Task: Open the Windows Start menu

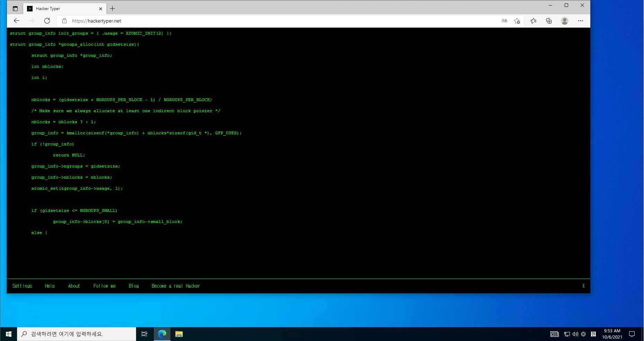Action: point(9,334)
